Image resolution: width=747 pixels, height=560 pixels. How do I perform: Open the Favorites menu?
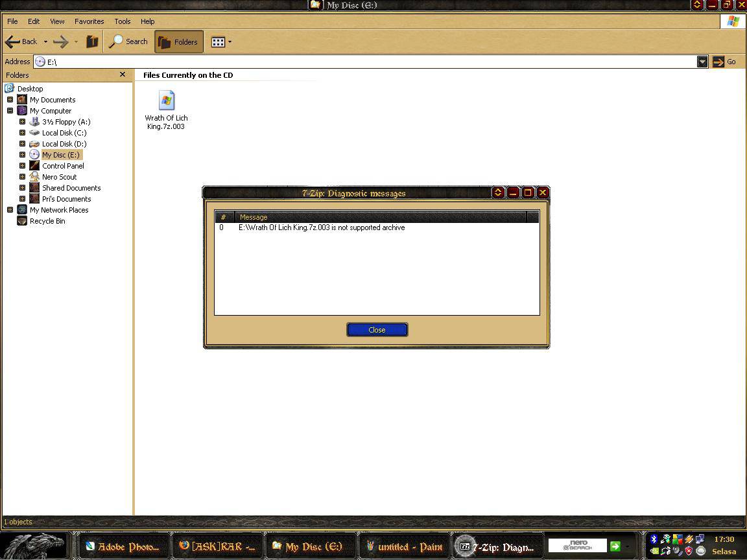pyautogui.click(x=89, y=21)
